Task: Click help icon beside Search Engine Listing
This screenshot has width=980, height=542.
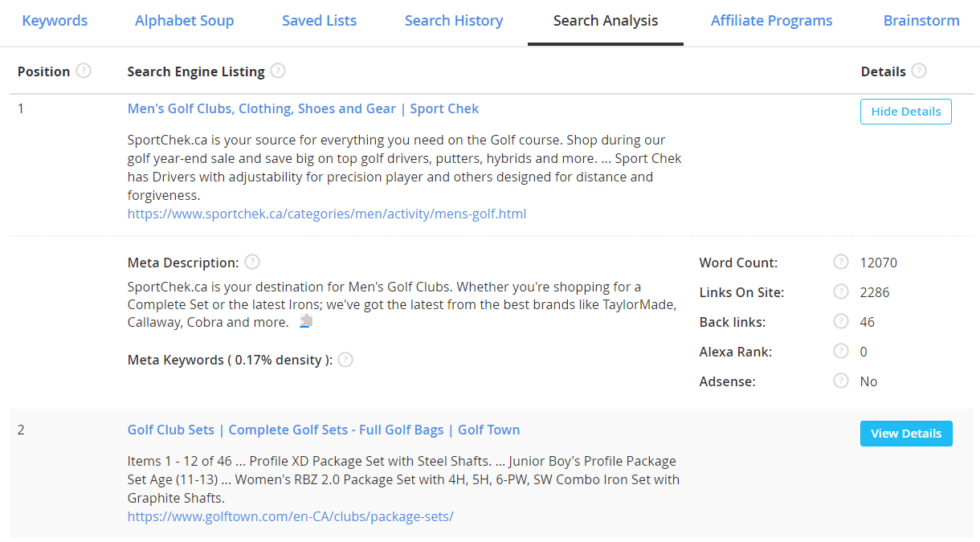Action: tap(278, 71)
